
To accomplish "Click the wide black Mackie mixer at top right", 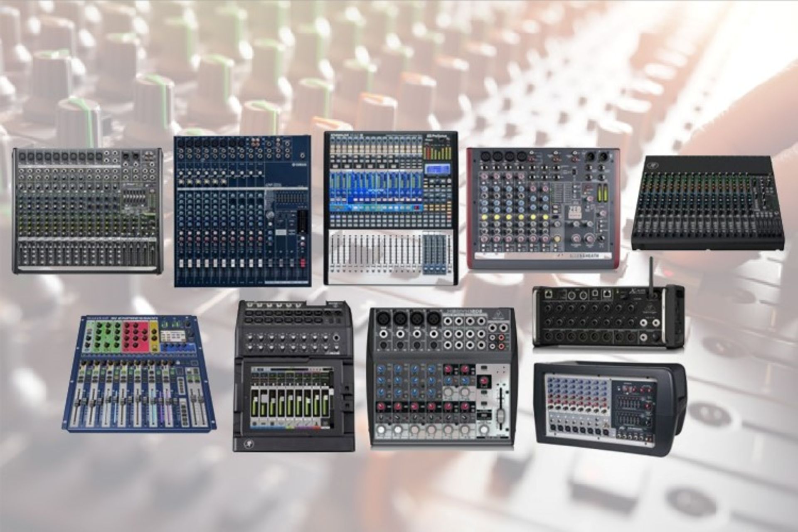I will pos(708,204).
